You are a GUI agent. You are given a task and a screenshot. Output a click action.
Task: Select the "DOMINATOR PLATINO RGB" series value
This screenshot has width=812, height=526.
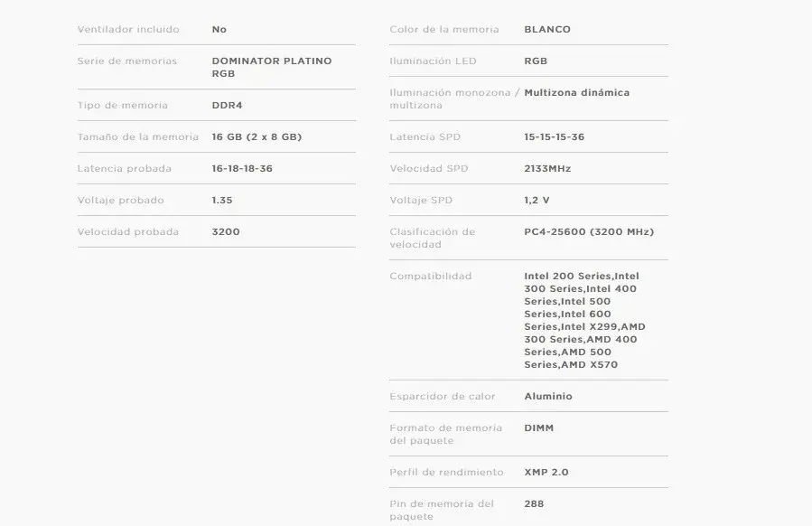(271, 68)
